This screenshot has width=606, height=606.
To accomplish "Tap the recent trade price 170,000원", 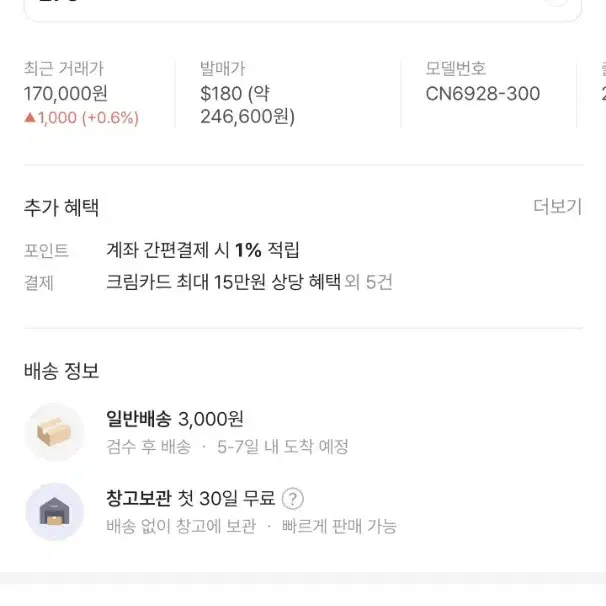I will [x=65, y=94].
